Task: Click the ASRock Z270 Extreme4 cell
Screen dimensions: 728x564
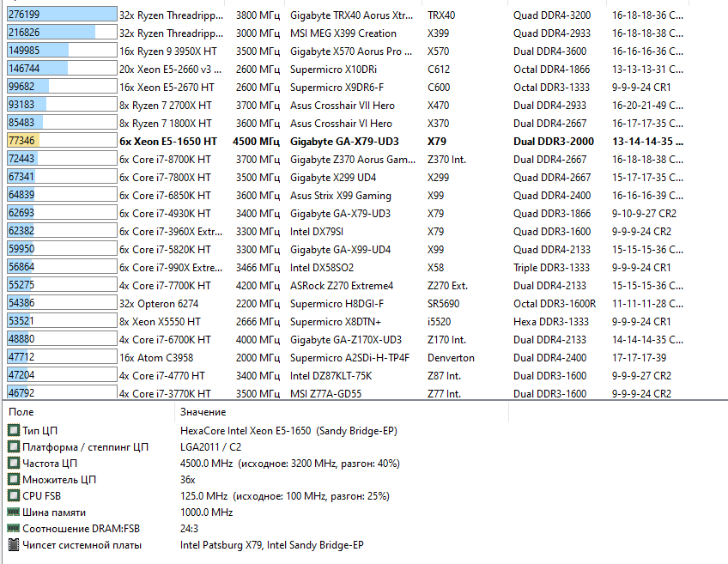Action: pyautogui.click(x=342, y=286)
